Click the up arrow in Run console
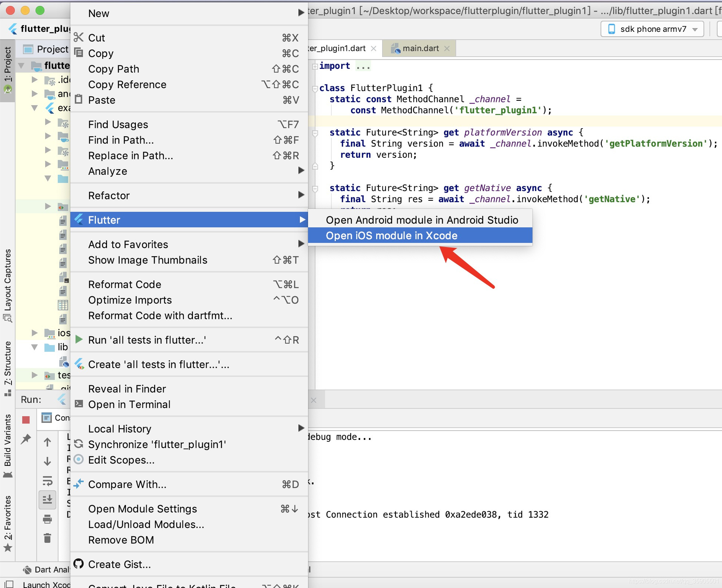722x588 pixels. click(47, 442)
